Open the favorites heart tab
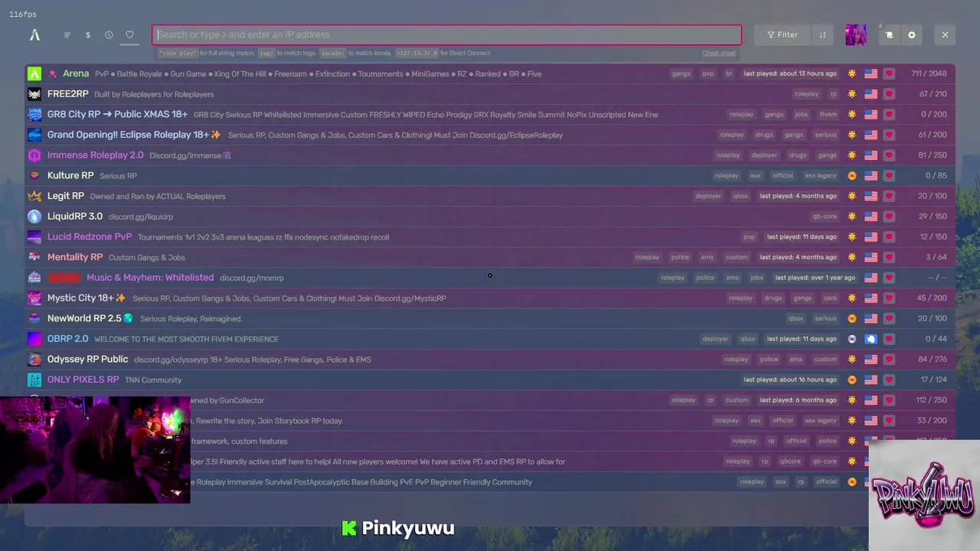 click(x=129, y=34)
